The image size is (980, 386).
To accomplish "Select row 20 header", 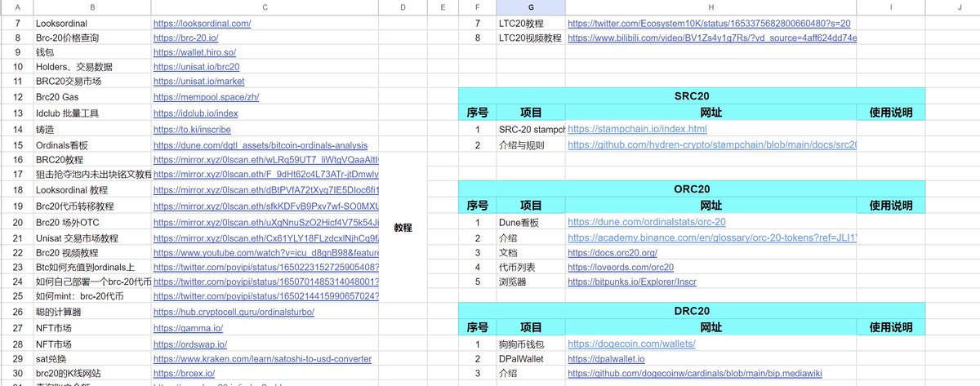I will pyautogui.click(x=17, y=222).
